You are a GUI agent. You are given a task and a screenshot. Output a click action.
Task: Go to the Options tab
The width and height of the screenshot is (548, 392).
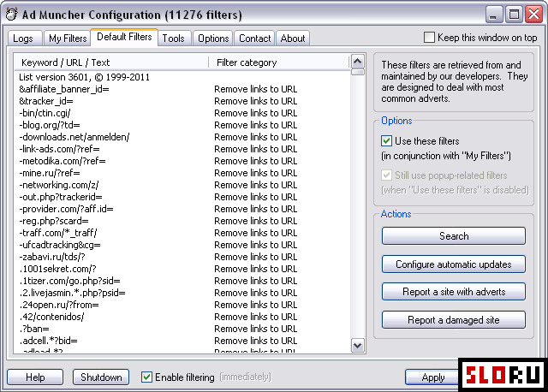[213, 38]
